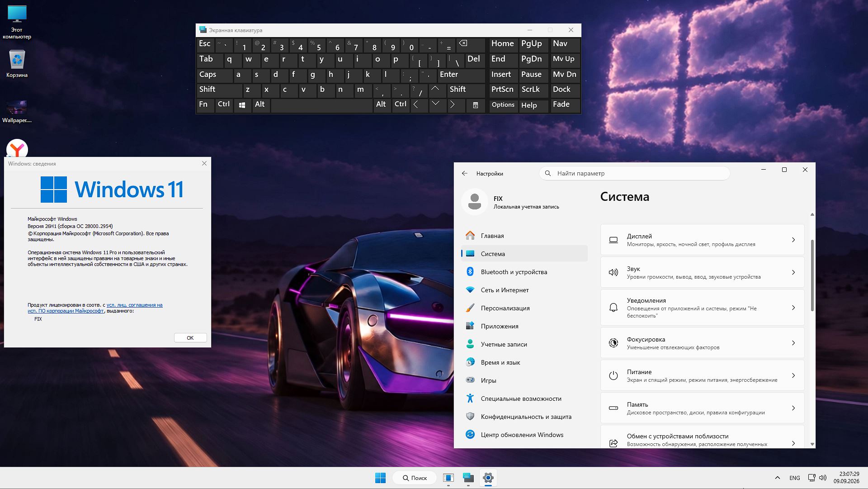Screen dimensions: 868x489
Task: Click the context menu key on on-screen keyboard
Action: [x=476, y=105]
